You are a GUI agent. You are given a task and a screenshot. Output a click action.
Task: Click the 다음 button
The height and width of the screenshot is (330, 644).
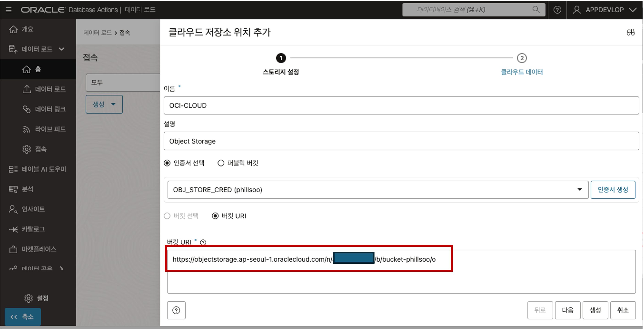click(x=567, y=310)
